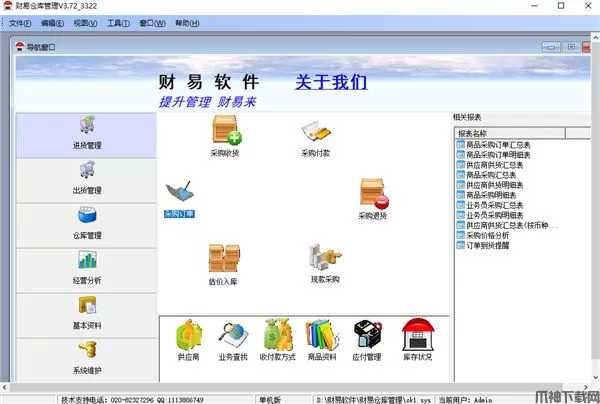Open report 业务员采购汇总表
Viewport: 600px width, 404px height.
tap(490, 205)
